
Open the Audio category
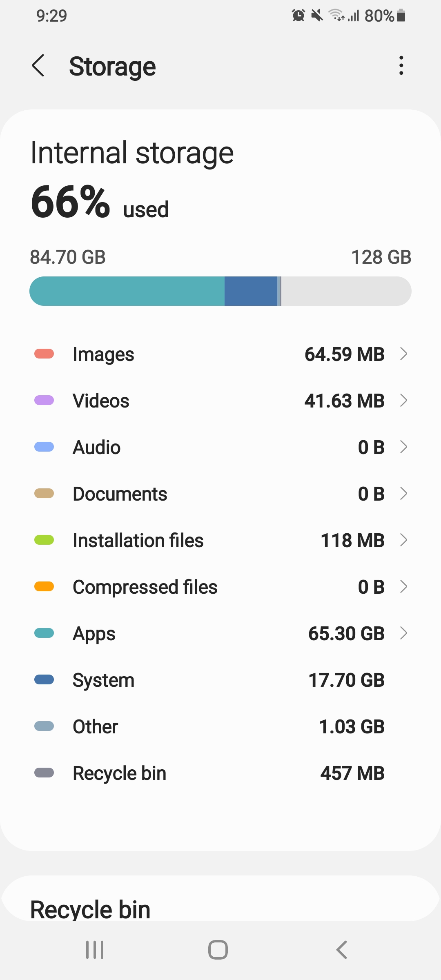coord(220,447)
